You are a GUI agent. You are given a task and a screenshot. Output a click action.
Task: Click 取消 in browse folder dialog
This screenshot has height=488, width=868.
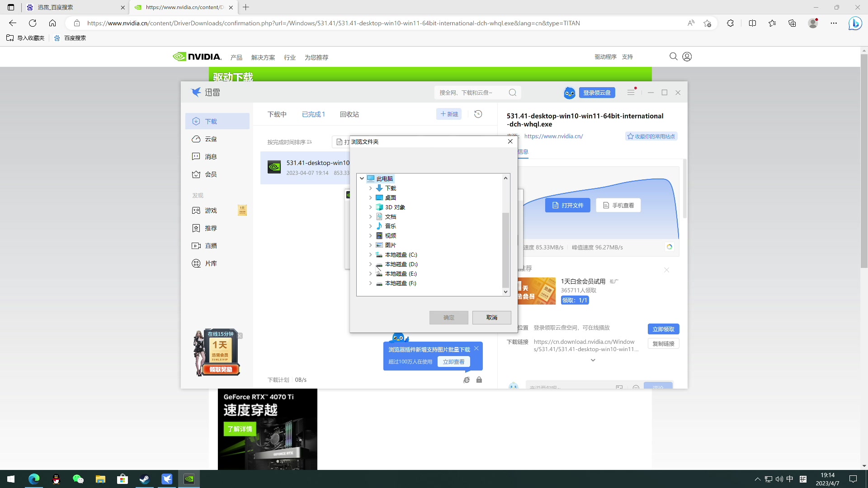click(x=492, y=318)
